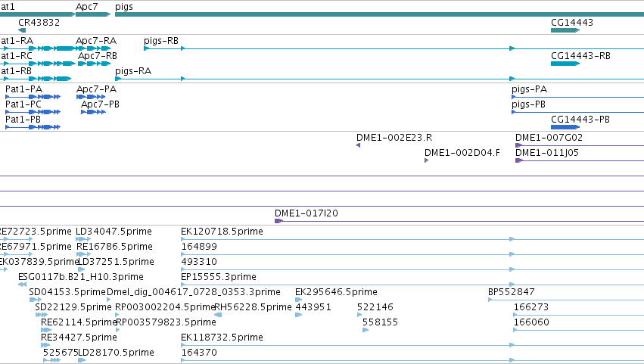This screenshot has height=364, width=644.
Task: Select RP003579823.5prime label
Action: pos(166,322)
